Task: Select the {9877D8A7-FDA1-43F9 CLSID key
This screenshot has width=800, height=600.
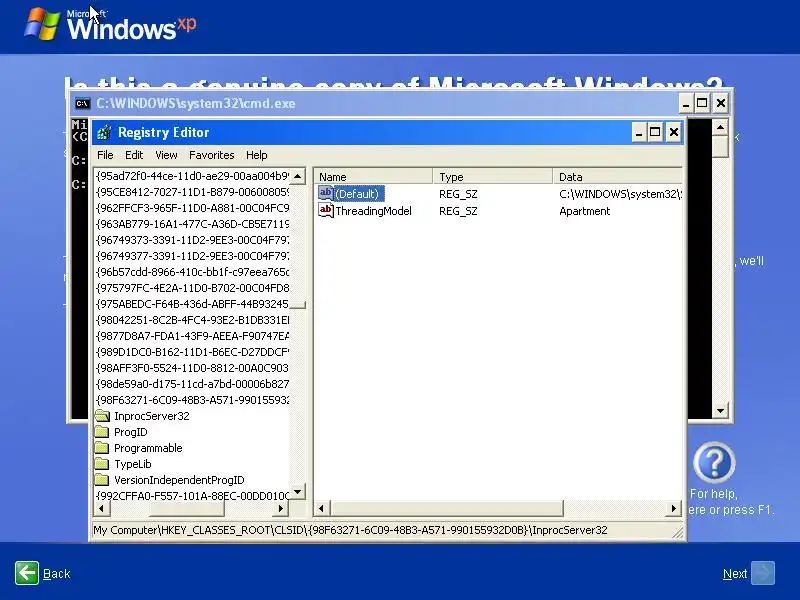Action: pos(192,336)
